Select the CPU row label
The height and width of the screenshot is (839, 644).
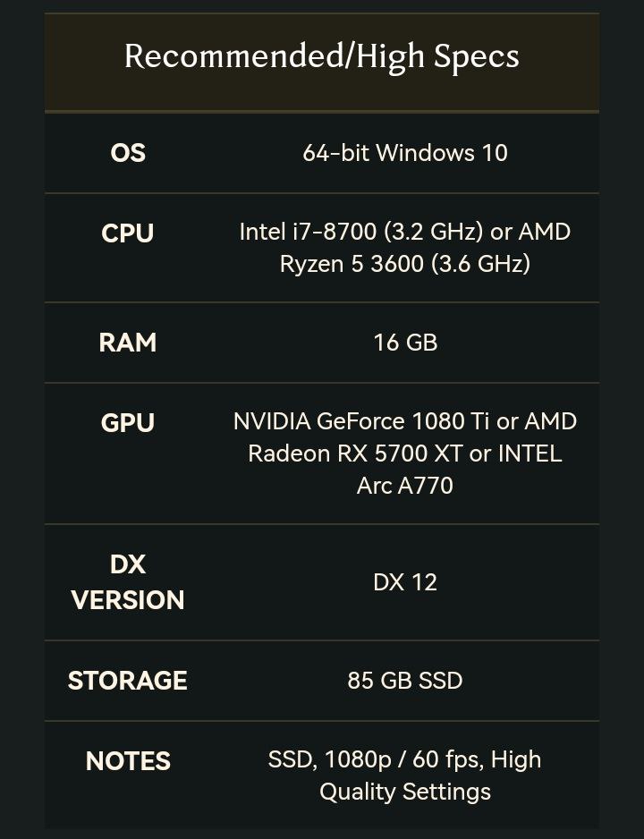128,233
